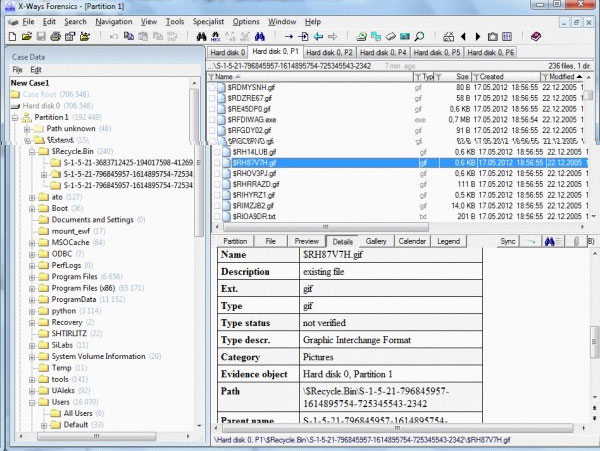Open Find Text black binoculars icon
This screenshot has height=451, width=600.
[202, 37]
